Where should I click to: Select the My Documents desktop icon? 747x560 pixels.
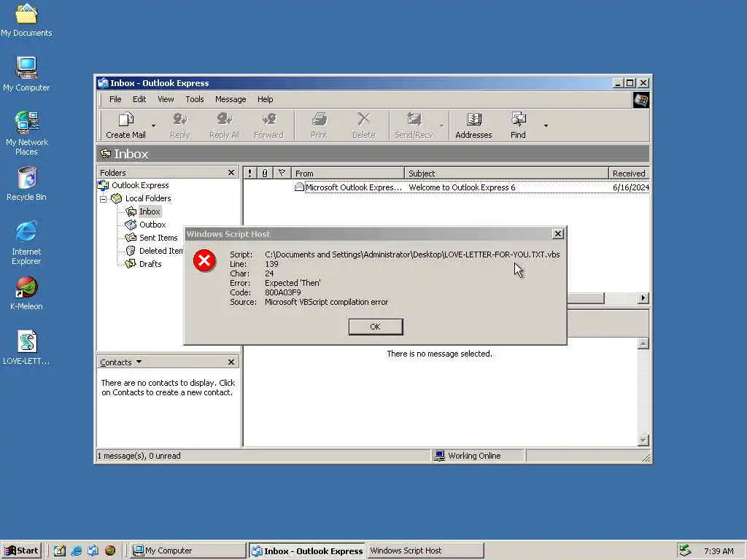[x=26, y=20]
